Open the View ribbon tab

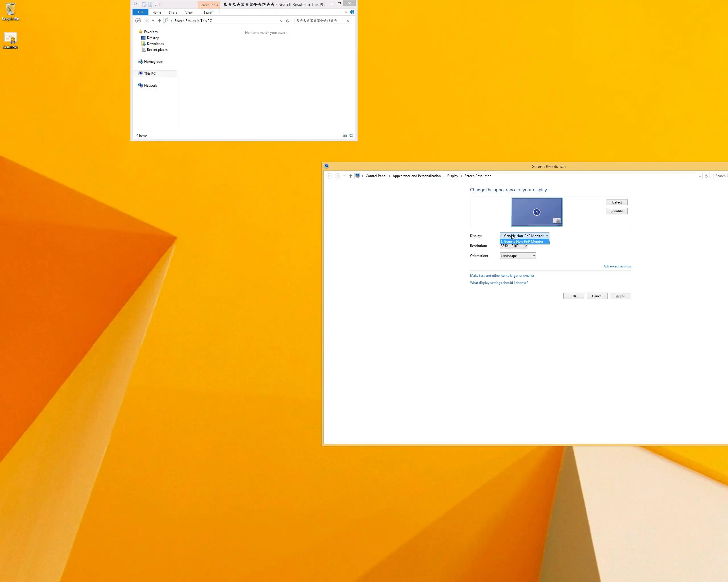tap(189, 13)
